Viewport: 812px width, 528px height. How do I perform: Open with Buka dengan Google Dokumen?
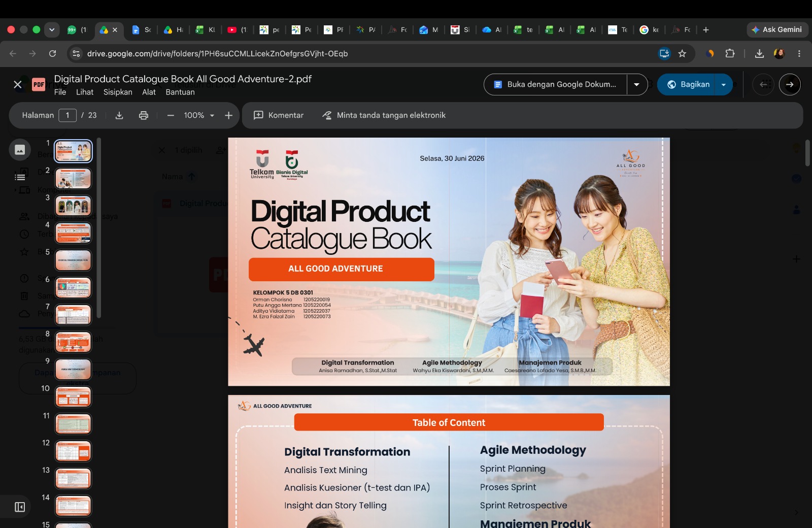pos(555,84)
